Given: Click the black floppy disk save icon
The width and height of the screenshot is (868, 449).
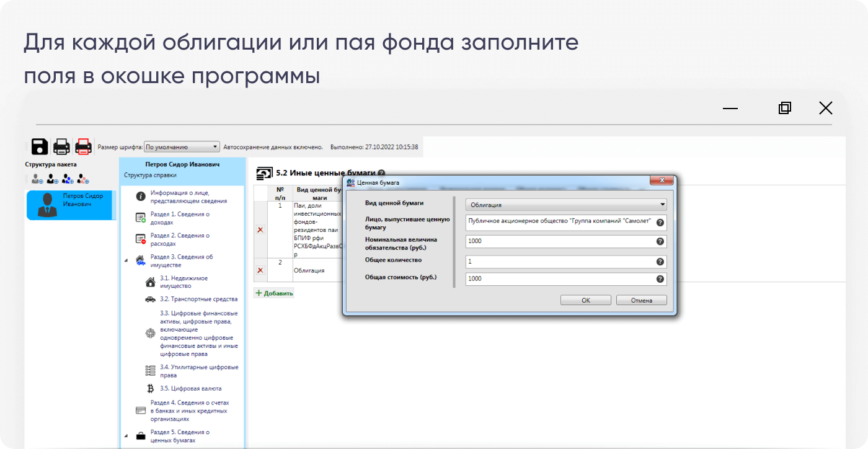Looking at the screenshot, I should pyautogui.click(x=40, y=147).
